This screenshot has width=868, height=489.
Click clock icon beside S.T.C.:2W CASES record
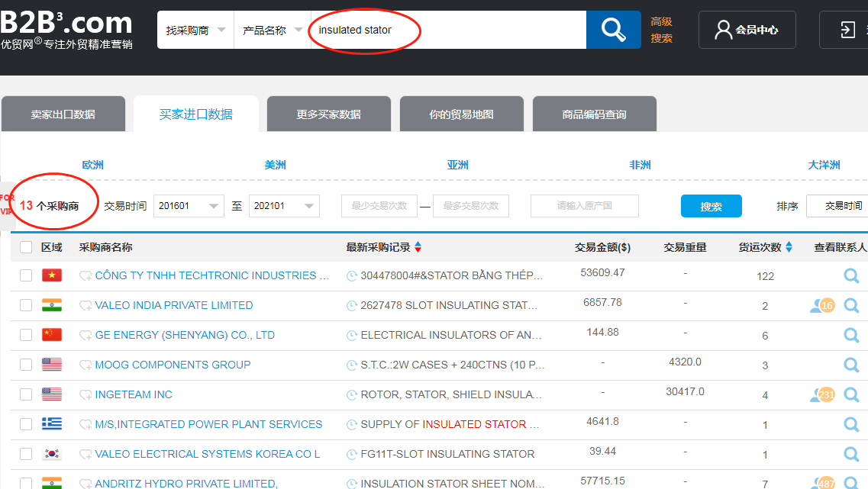(x=351, y=365)
